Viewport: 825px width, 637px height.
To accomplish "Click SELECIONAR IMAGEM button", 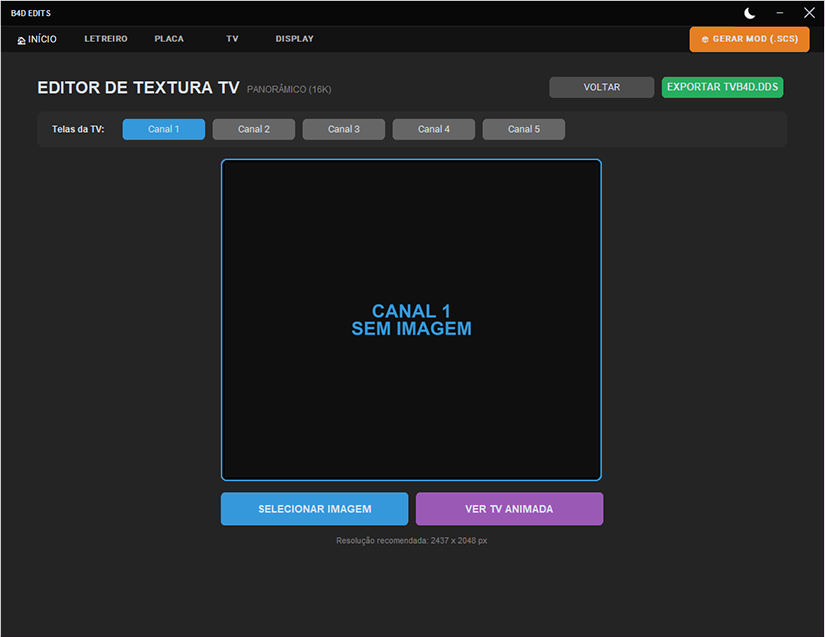I will coord(315,509).
